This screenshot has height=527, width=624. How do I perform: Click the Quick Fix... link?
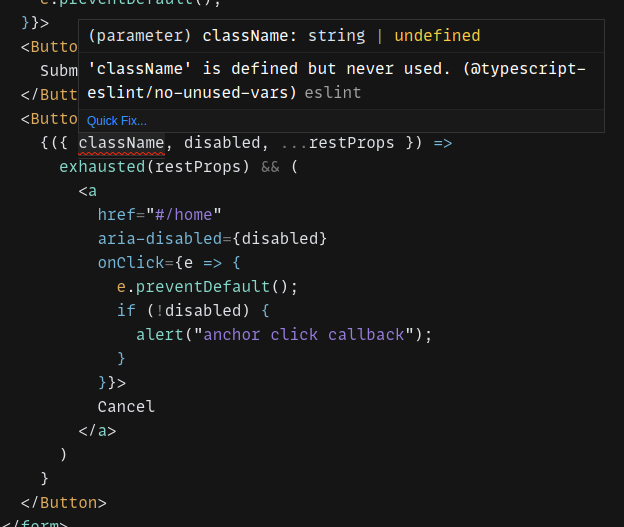116,121
